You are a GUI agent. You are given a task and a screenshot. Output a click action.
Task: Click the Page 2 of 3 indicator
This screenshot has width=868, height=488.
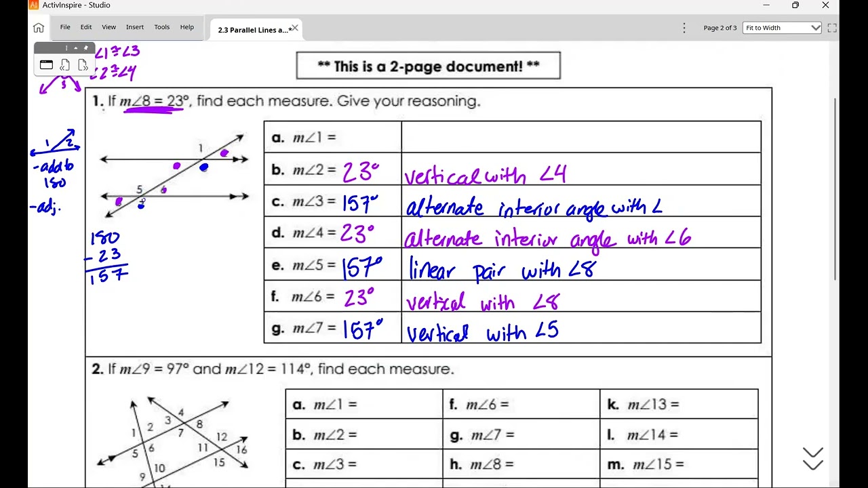pyautogui.click(x=719, y=28)
